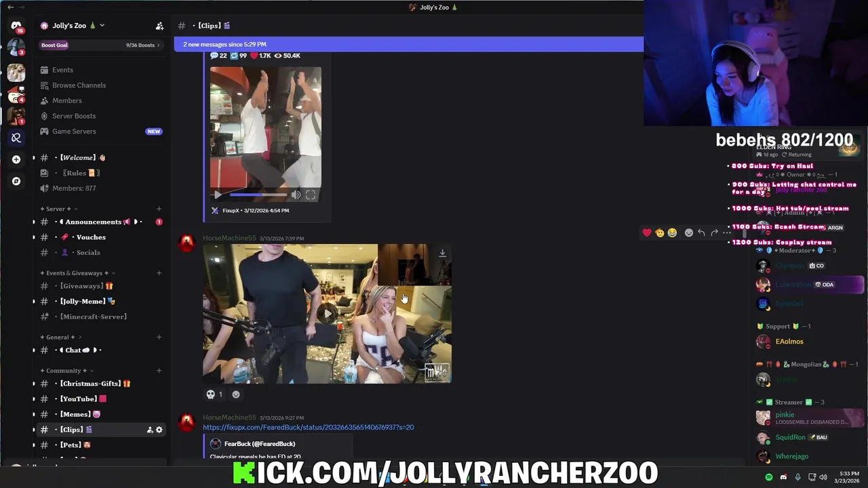The width and height of the screenshot is (868, 488).
Task: Open the Announcements channel
Action: coord(100,222)
